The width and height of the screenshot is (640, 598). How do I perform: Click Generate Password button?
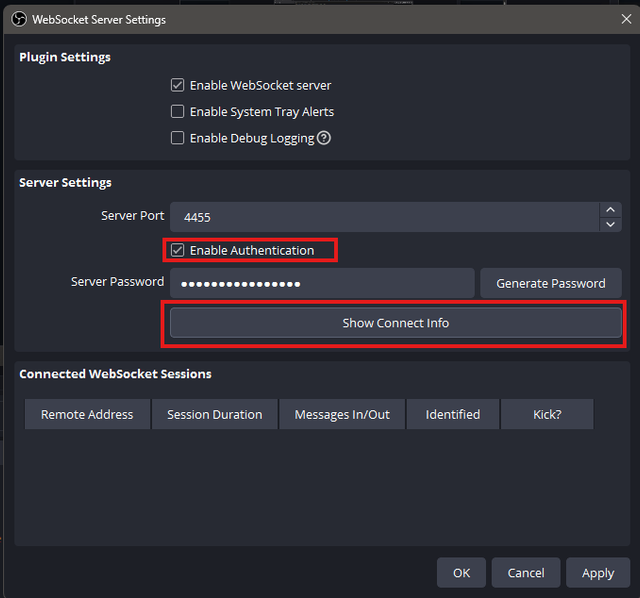(551, 283)
